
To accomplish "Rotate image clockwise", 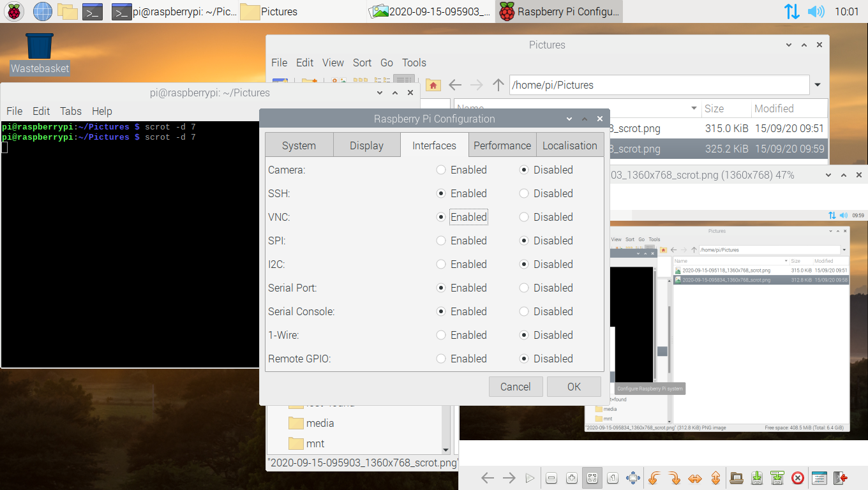I will click(x=675, y=478).
